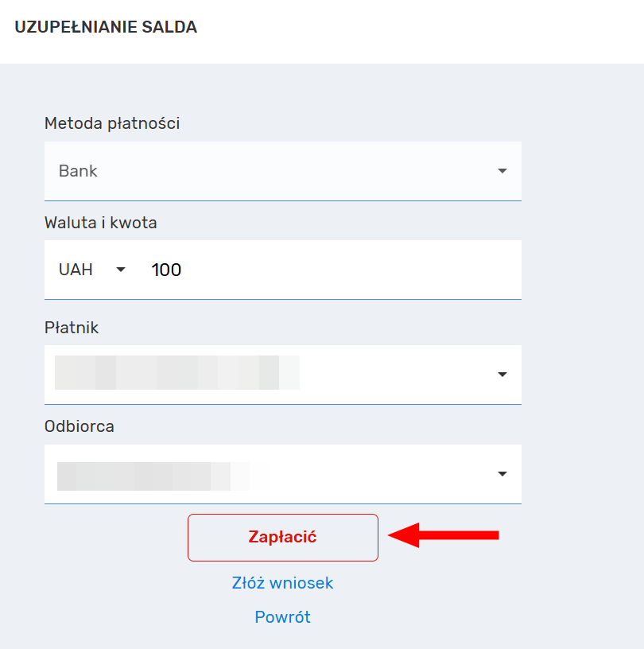Expand the UAH currency arrow

click(121, 270)
